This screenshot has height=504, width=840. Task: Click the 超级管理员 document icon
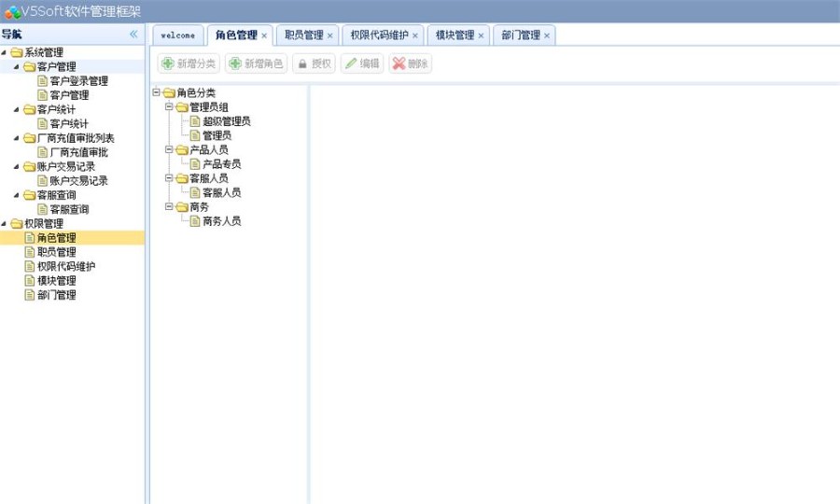click(x=195, y=121)
